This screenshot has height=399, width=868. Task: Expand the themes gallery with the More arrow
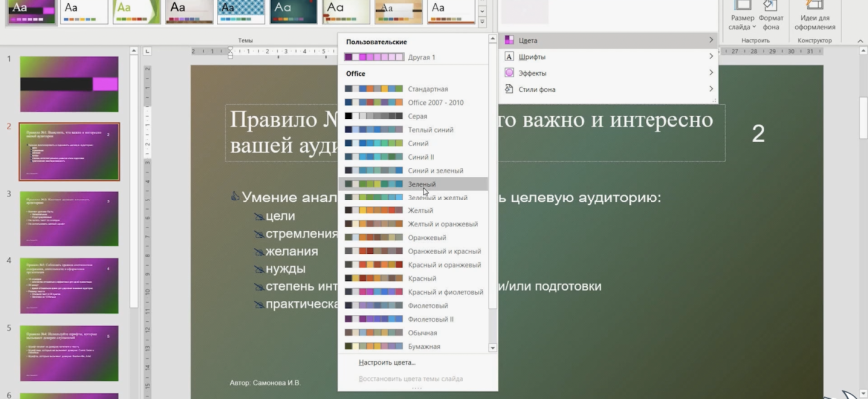(483, 20)
